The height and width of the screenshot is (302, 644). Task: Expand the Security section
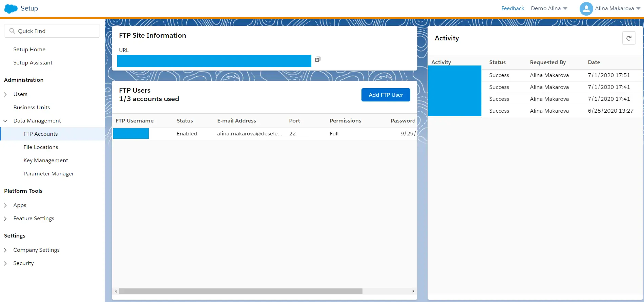click(x=5, y=263)
